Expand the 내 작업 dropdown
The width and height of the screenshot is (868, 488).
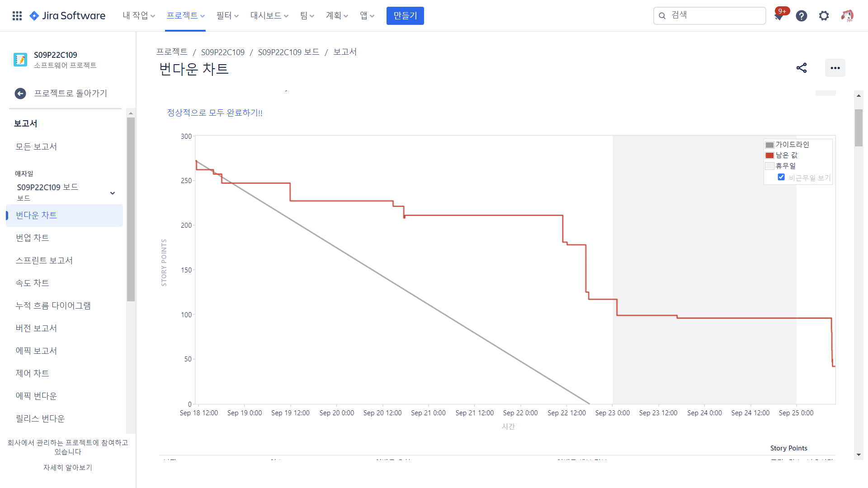[x=139, y=16]
